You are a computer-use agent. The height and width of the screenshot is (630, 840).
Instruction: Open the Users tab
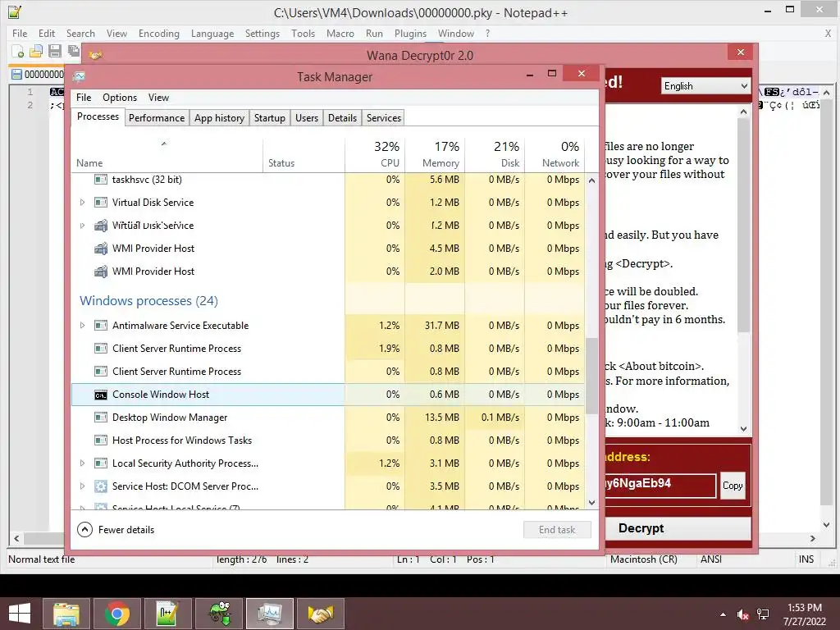click(x=307, y=118)
